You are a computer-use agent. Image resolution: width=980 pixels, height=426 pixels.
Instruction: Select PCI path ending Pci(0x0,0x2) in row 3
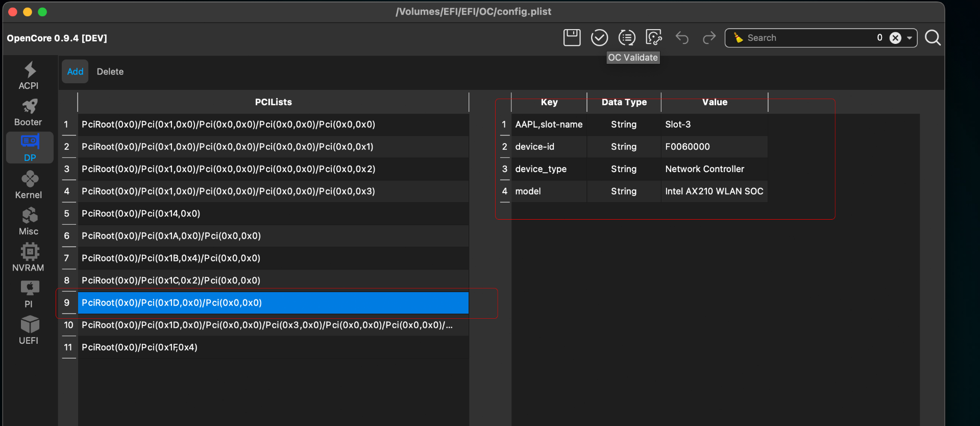click(273, 169)
